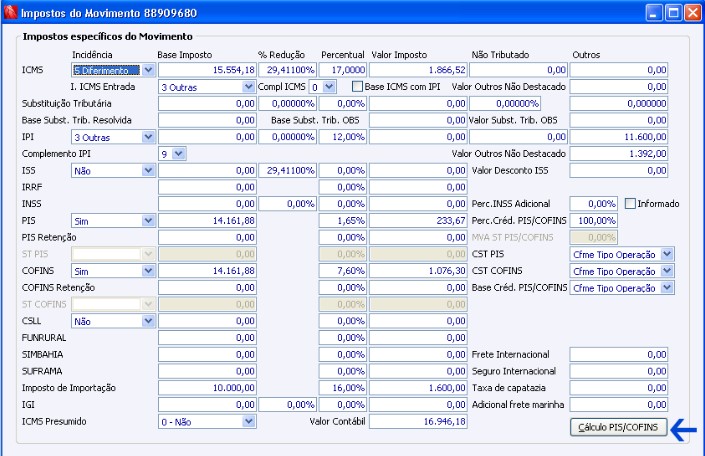
Task: Click IPI Valor Outros Não Destacado 1.392,00
Action: [x=619, y=154]
